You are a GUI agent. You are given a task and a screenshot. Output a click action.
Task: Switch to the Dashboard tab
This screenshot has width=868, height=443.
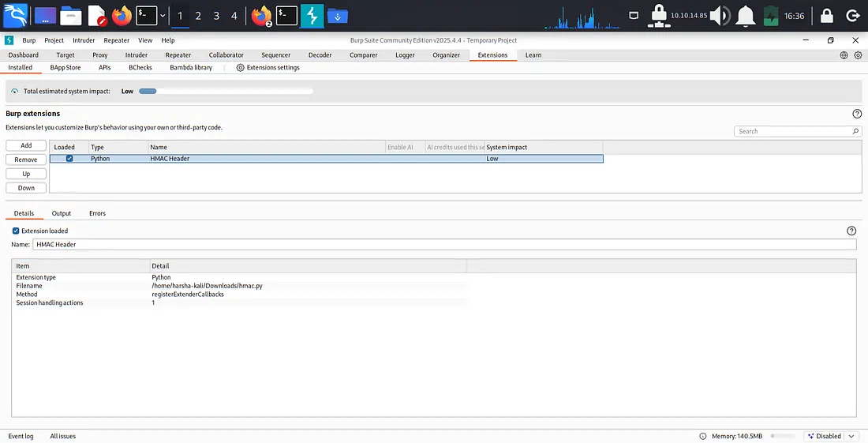click(23, 54)
